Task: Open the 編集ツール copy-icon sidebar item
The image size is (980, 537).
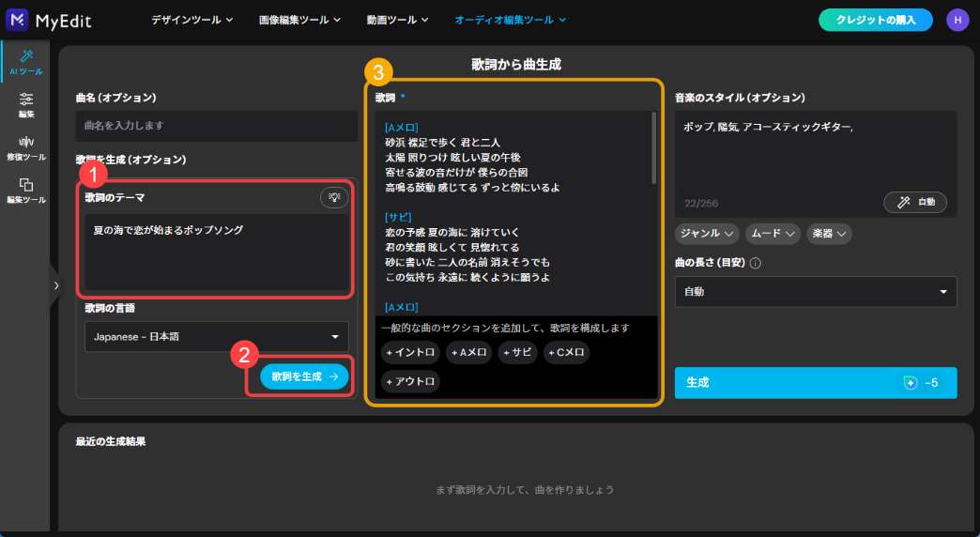Action: (26, 191)
